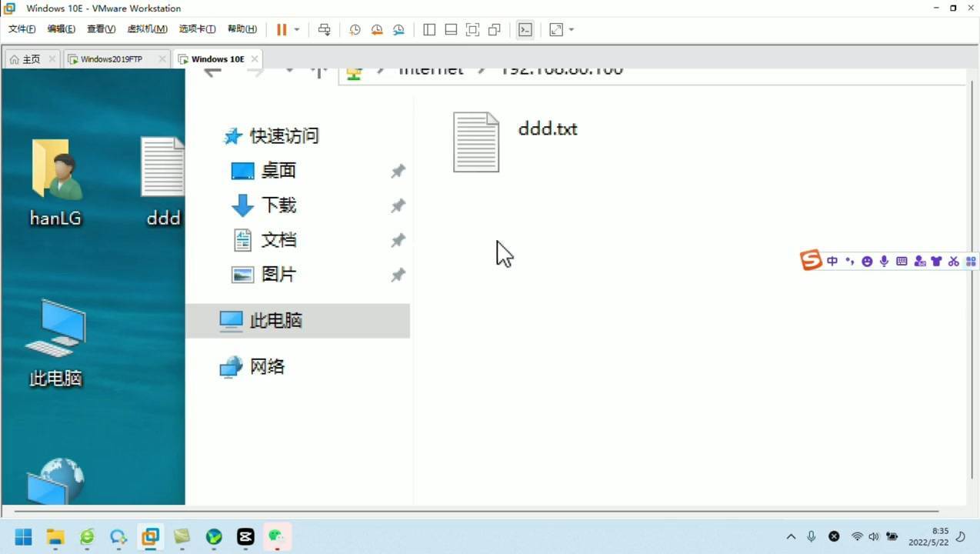Enter full screen mode for the VM
Screen dimensions: 980x554
[x=472, y=29]
